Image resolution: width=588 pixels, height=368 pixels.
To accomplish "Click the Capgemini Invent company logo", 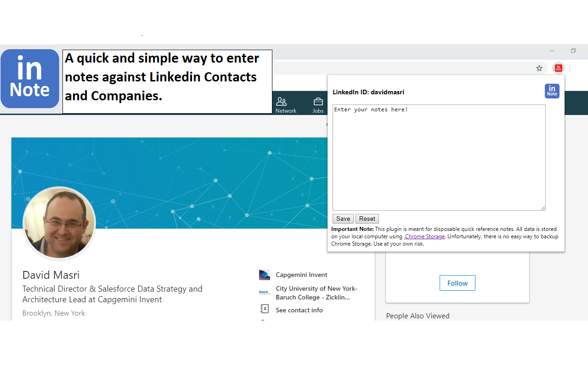I will tap(265, 275).
